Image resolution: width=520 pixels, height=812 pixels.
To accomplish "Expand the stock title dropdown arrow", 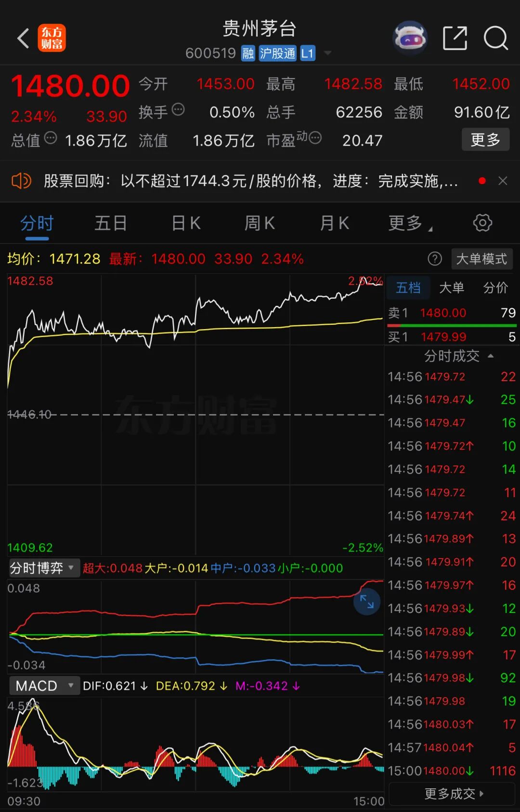I will point(327,53).
